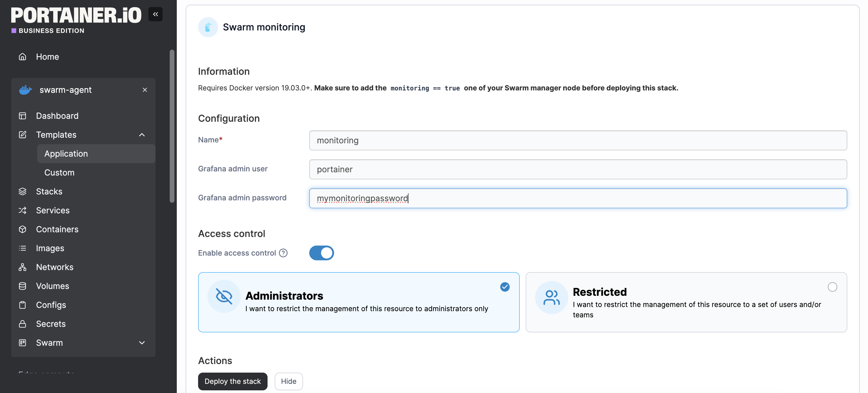Click the Home house icon
868x393 pixels.
click(22, 56)
